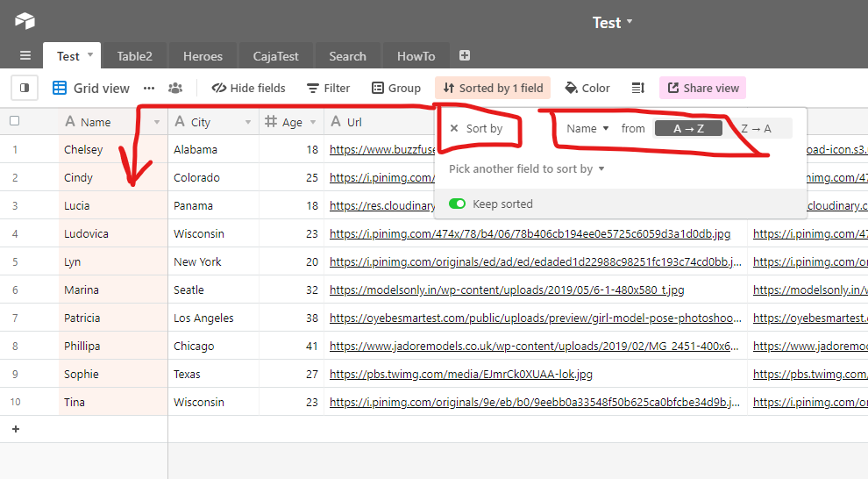The width and height of the screenshot is (868, 479).
Task: Open the Test base title dropdown
Action: click(612, 23)
